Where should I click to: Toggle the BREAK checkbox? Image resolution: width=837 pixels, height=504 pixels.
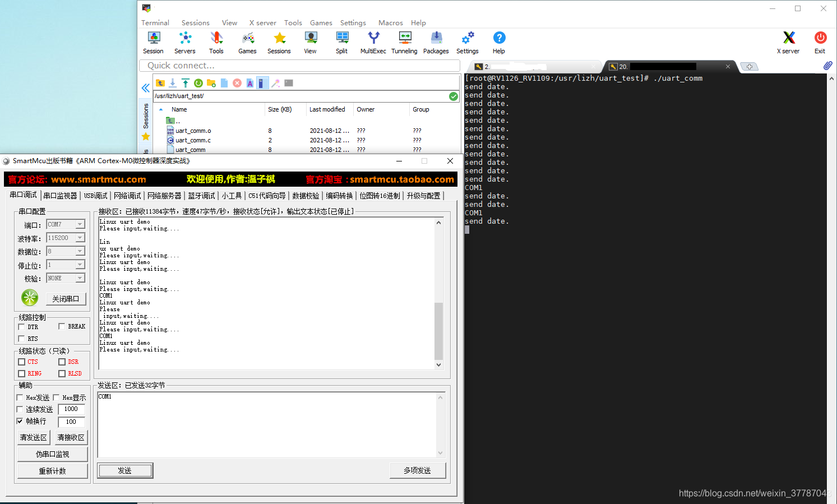click(x=62, y=326)
